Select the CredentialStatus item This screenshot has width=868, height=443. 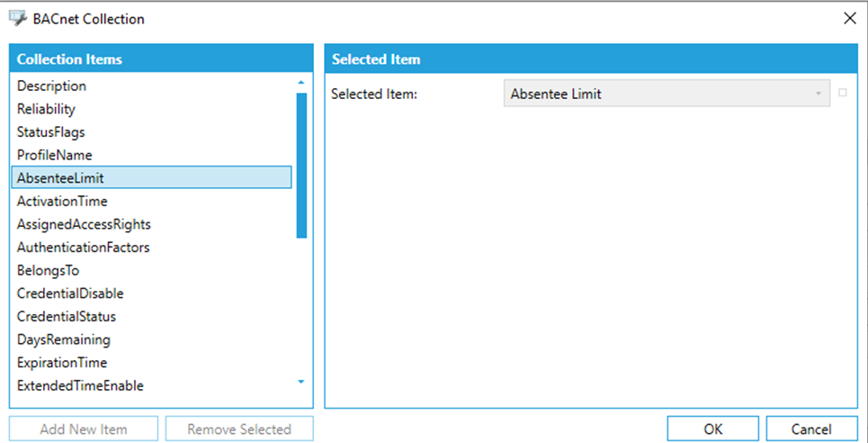pyautogui.click(x=67, y=317)
